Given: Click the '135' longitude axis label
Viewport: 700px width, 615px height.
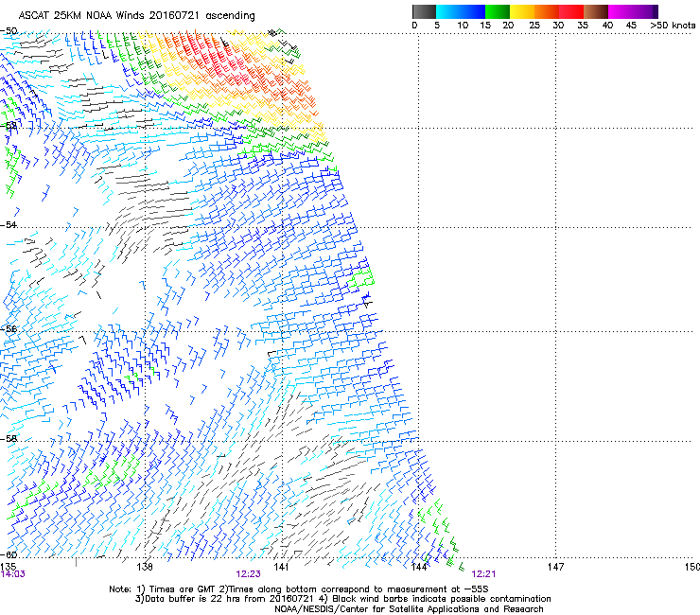Looking at the screenshot, I should (8, 567).
